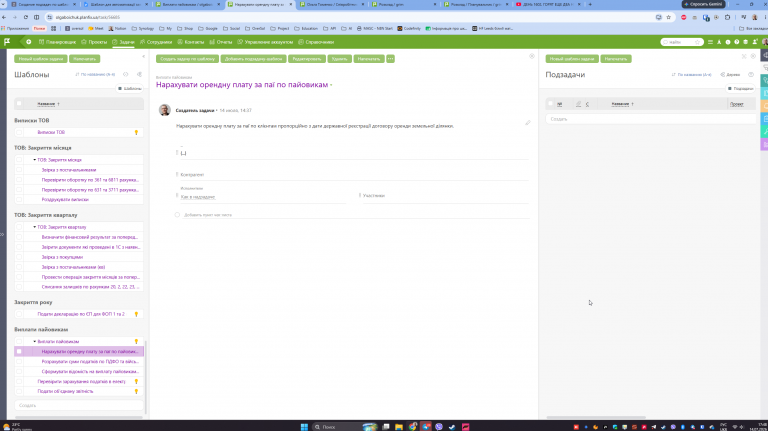Collapse the Шаблоны panel with the chevron
This screenshot has width=768, height=431.
pyautogui.click(x=144, y=56)
